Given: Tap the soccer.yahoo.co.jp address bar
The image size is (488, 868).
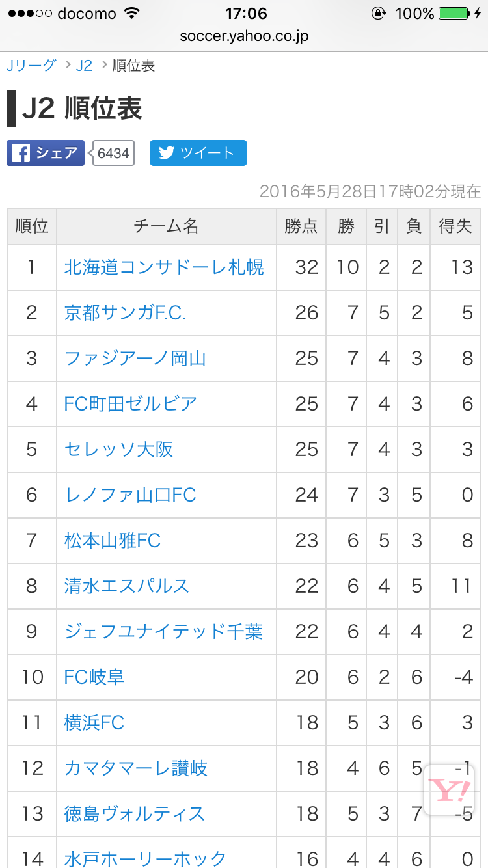Looking at the screenshot, I should tap(244, 36).
